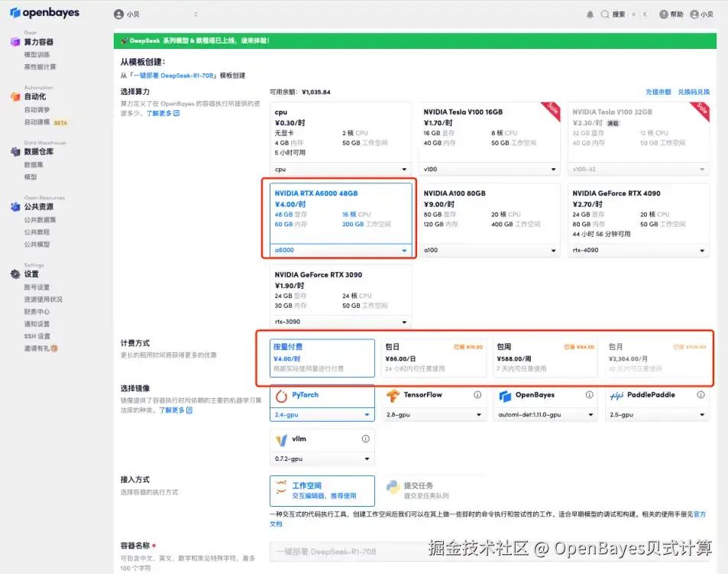
Task: Open 模型训练 in sidebar
Action: (x=37, y=55)
